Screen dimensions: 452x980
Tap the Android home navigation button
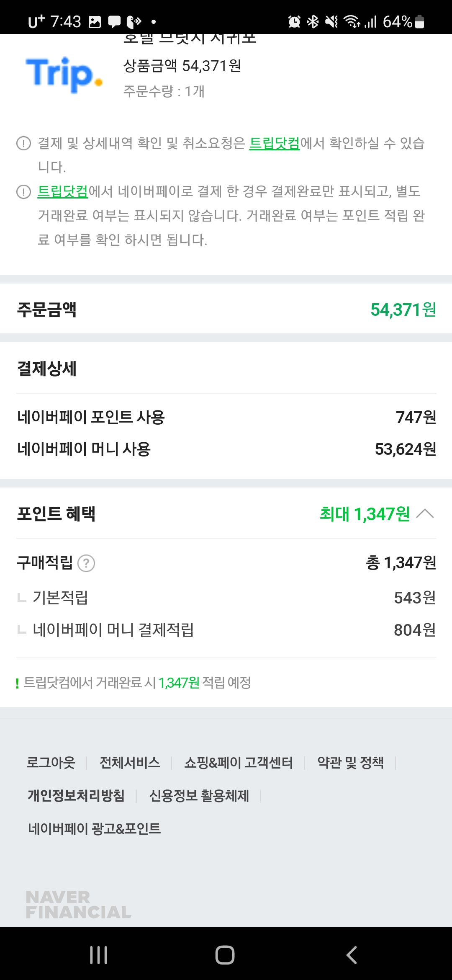pos(225,955)
